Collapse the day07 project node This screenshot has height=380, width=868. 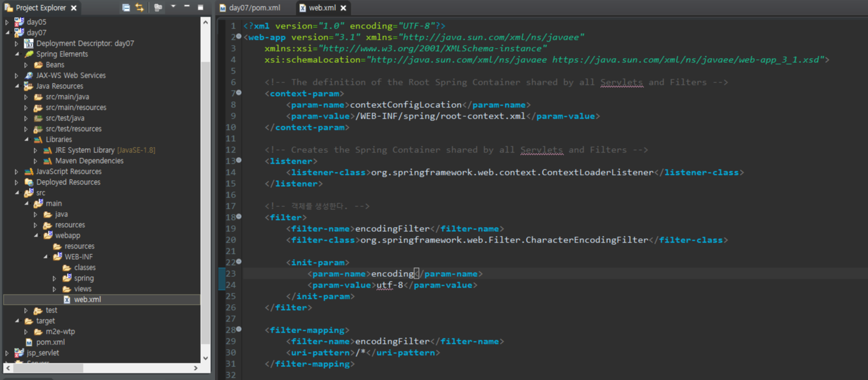[7, 33]
